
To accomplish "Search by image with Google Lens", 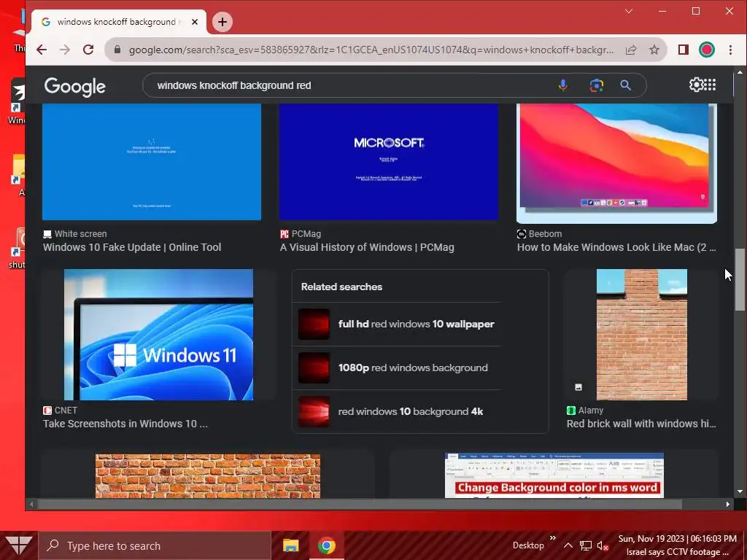I will (x=597, y=85).
